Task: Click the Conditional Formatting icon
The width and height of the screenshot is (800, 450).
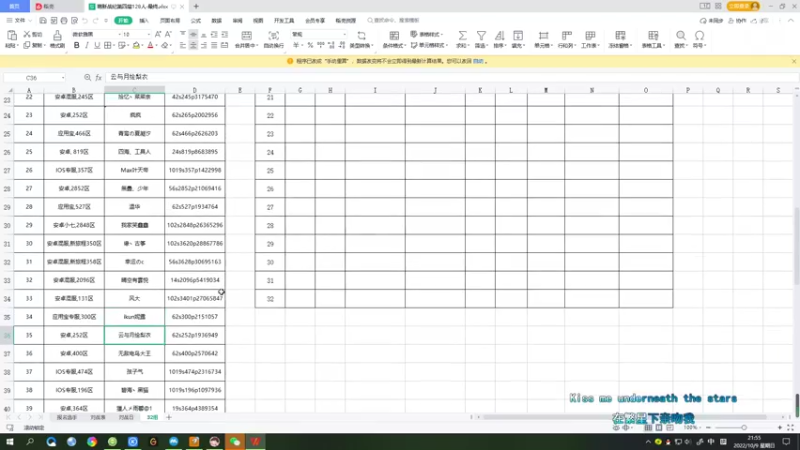Action: click(x=394, y=35)
